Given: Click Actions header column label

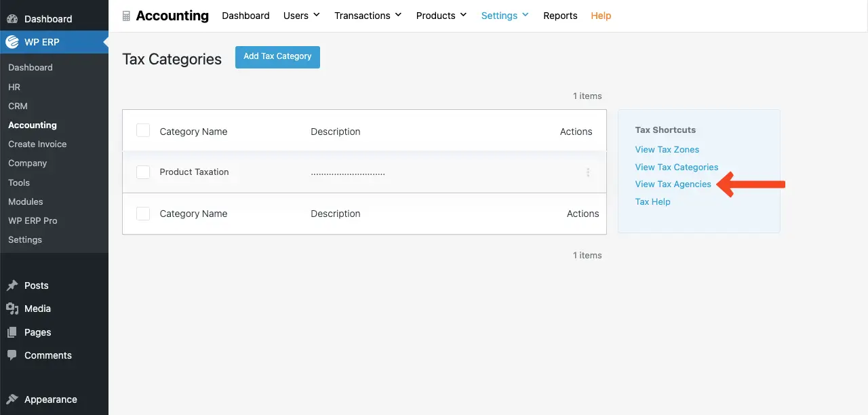Looking at the screenshot, I should pos(576,132).
